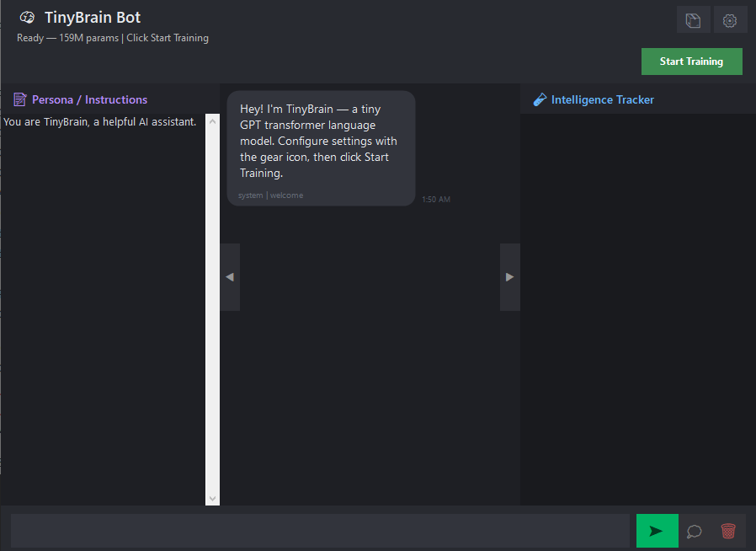This screenshot has height=551, width=756.
Task: Collapse the left panel with the arrow
Action: (230, 276)
